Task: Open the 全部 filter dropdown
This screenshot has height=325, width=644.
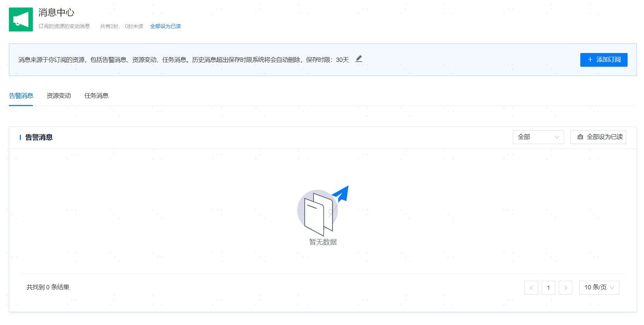Action: (538, 137)
